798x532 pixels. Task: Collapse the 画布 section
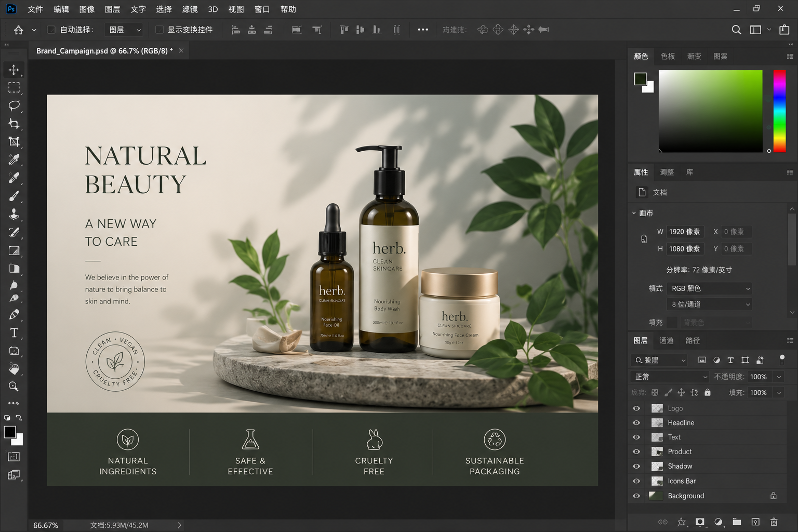[634, 213]
